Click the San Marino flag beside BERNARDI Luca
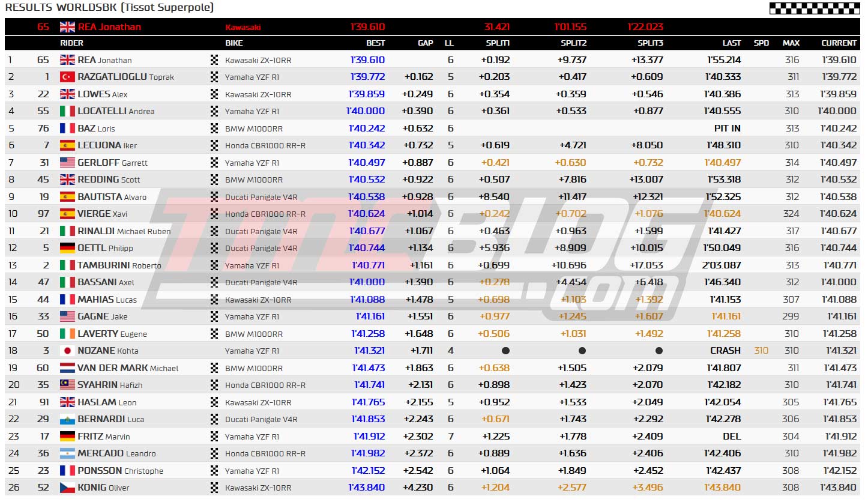Viewport: 868px width, 502px height. tap(67, 419)
